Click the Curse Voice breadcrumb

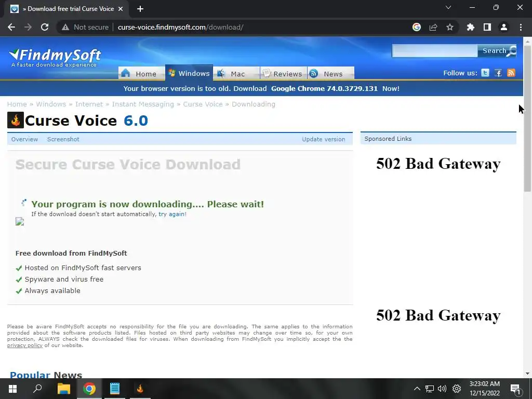point(203,104)
